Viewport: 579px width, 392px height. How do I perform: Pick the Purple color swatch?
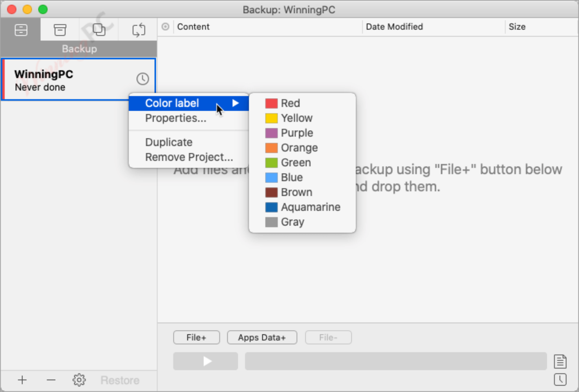tap(271, 133)
